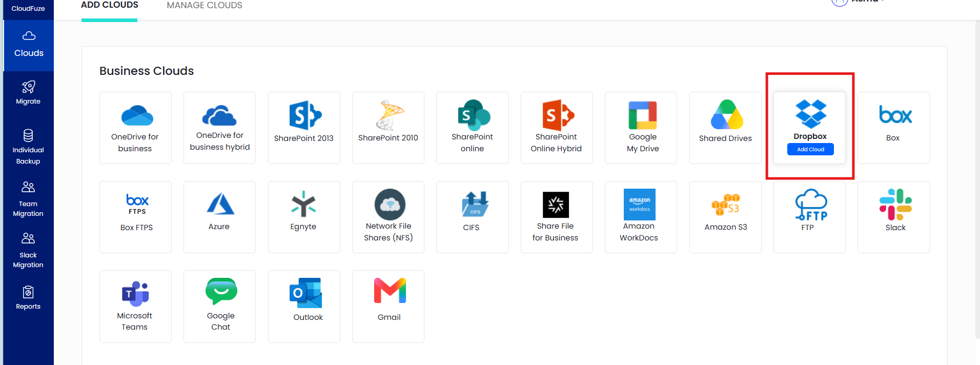Select the Azure cloud icon
980x365 pixels.
(x=220, y=204)
